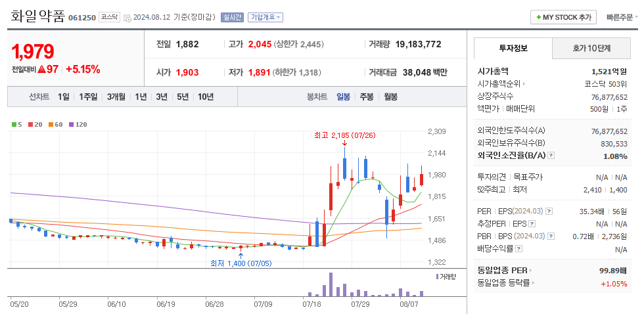This screenshot has width=644, height=314.
Task: Click the 외국인보유주식수 value 830,533
Action: coord(614,143)
